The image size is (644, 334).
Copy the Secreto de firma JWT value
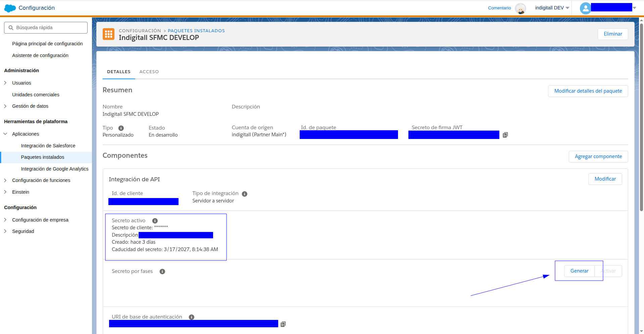[505, 135]
